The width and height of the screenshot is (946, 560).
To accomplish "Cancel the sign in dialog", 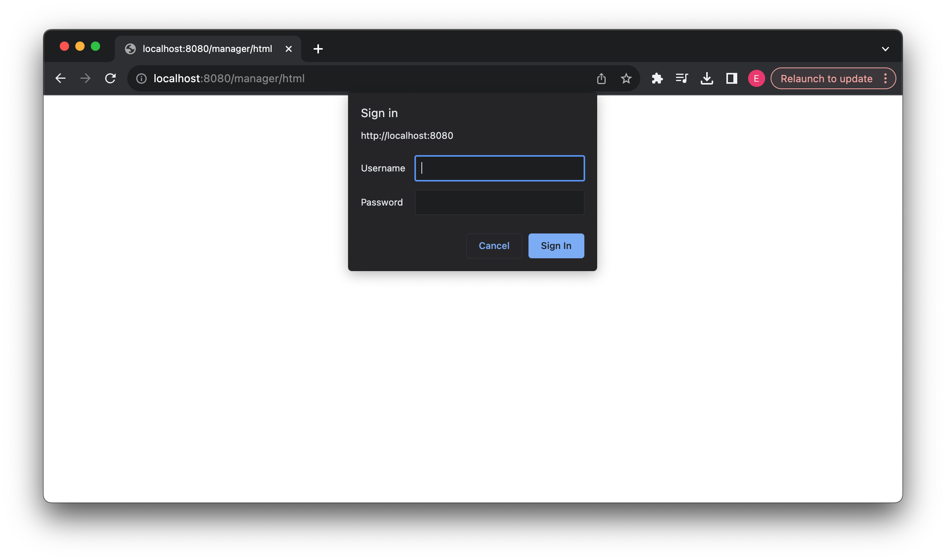I will pyautogui.click(x=494, y=246).
